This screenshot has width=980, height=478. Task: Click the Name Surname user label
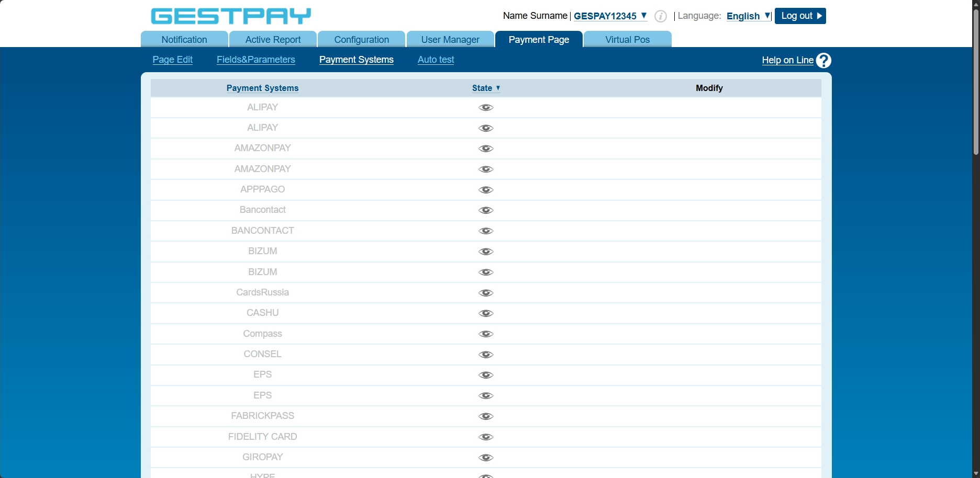pos(535,16)
